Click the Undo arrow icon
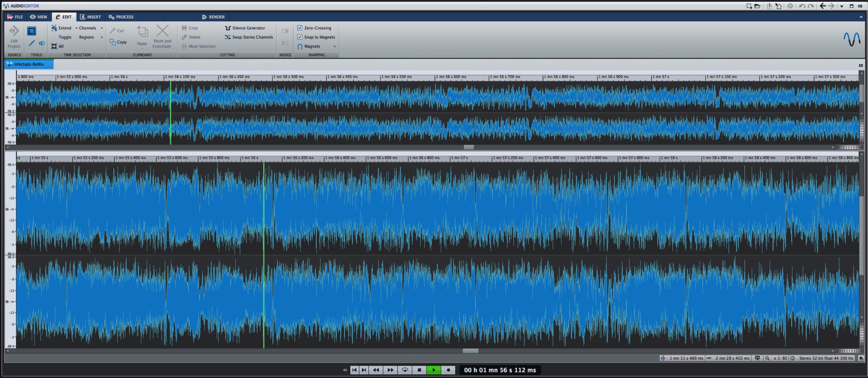868x378 pixels. pos(802,6)
